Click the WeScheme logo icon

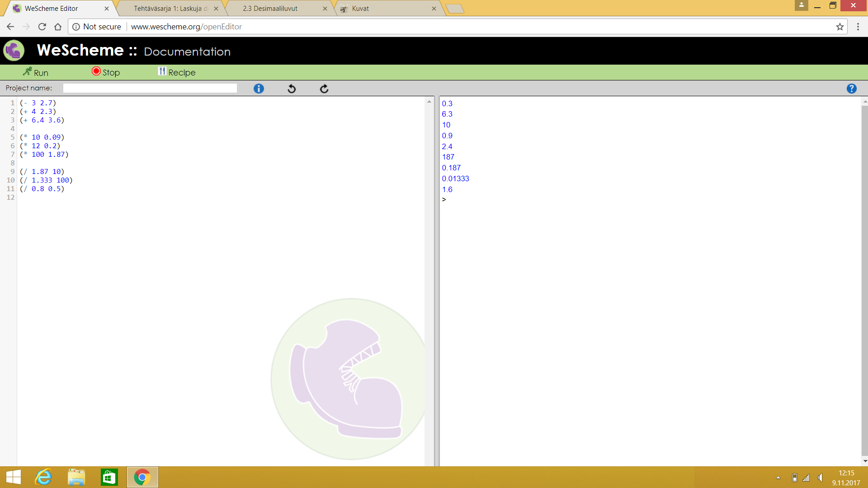(x=14, y=50)
